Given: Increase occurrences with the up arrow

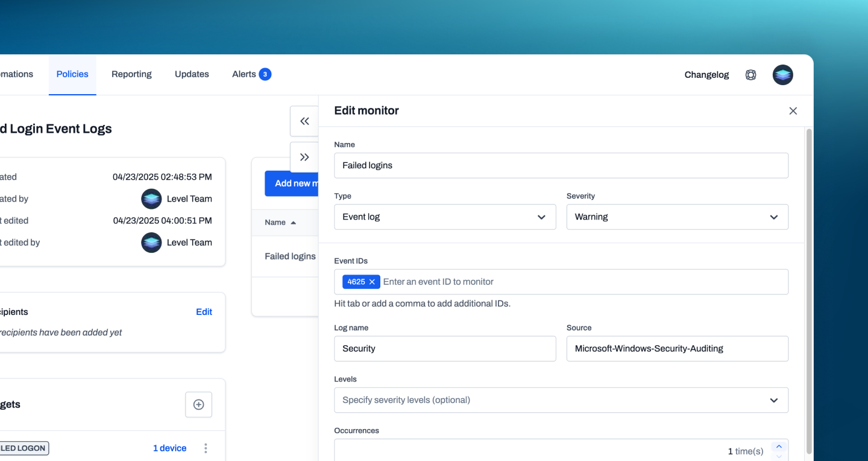Looking at the screenshot, I should pyautogui.click(x=779, y=447).
